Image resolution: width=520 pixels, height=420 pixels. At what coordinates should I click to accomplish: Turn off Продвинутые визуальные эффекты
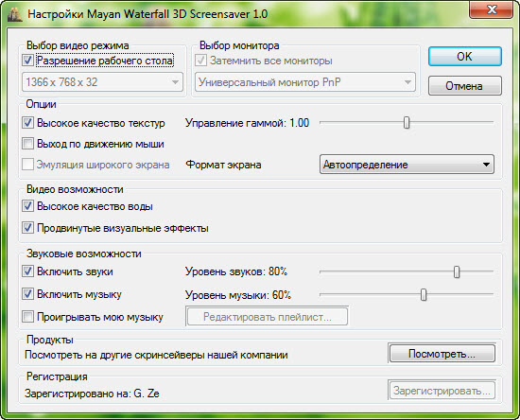(x=27, y=228)
